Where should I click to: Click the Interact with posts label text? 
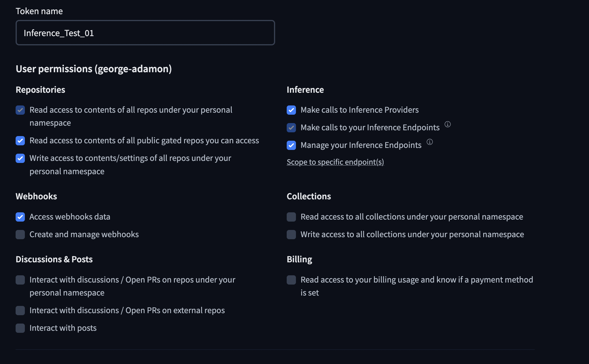[63, 328]
